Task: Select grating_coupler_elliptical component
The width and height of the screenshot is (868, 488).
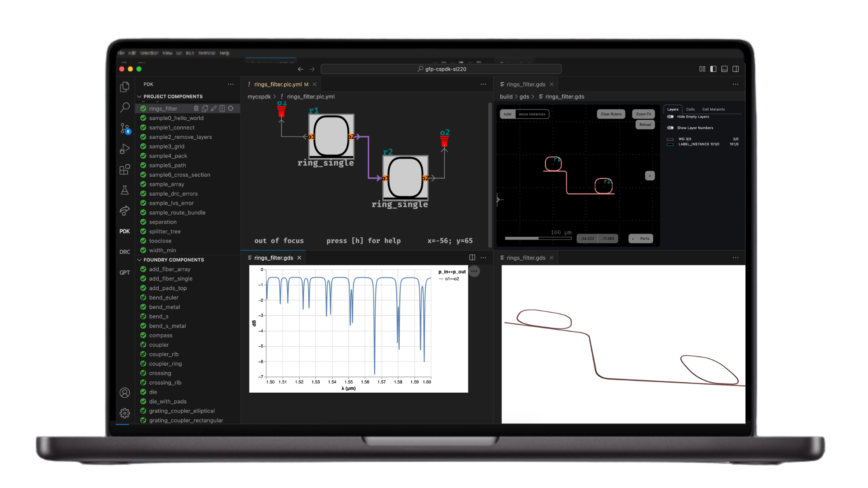Action: (x=182, y=411)
